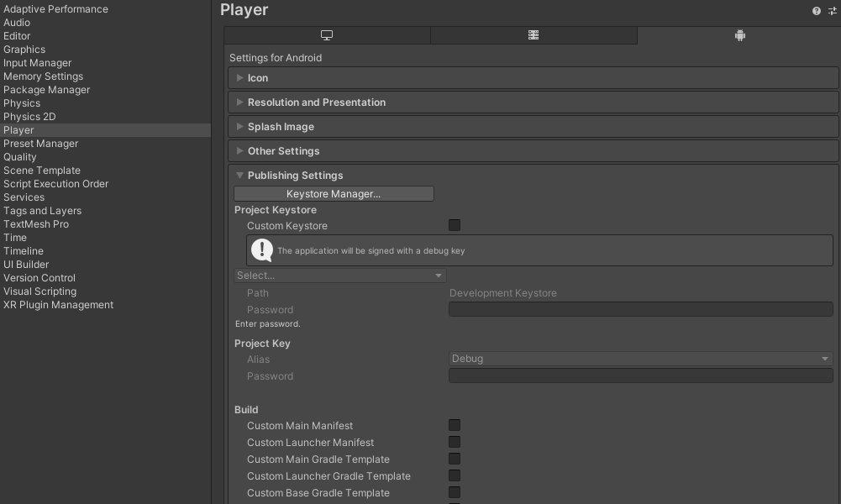
Task: Click the Project Keystore password field
Action: 640,310
